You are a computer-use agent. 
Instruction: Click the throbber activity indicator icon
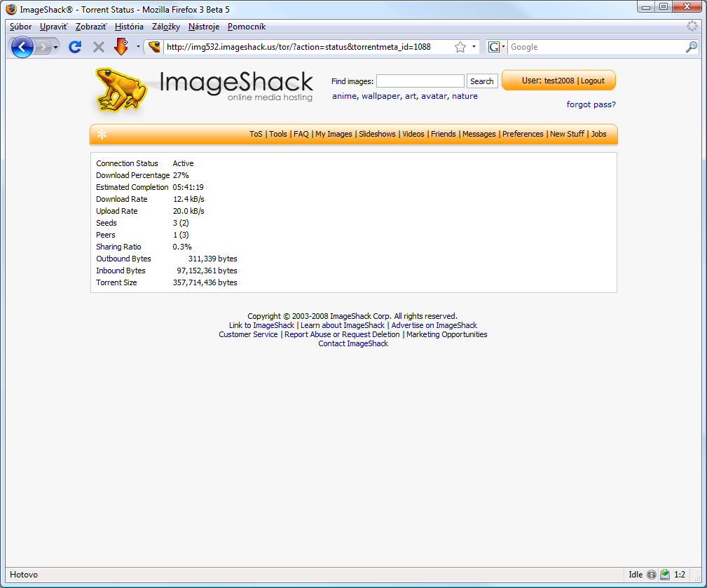692,26
